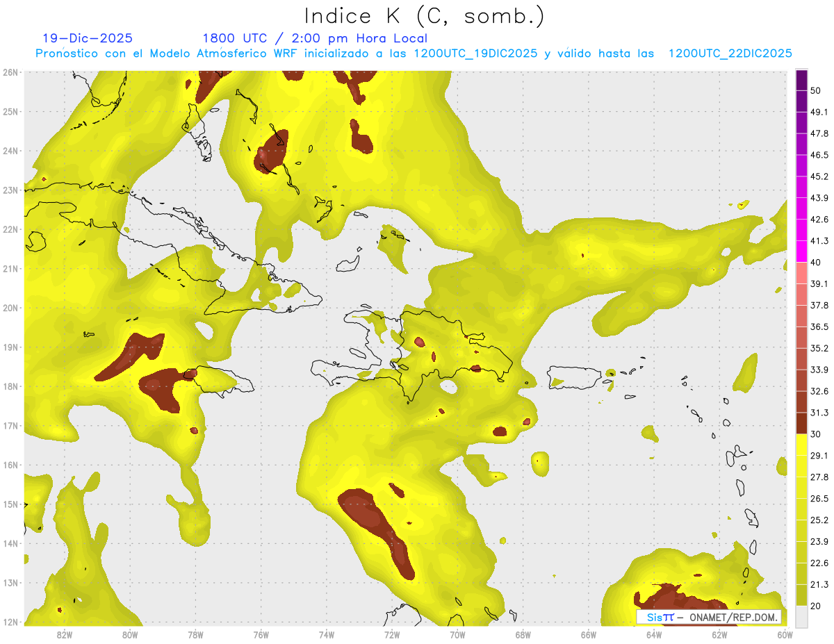
Task: Select the bright yellow swatch between 29.1 and 30
Action: pyautogui.click(x=801, y=445)
